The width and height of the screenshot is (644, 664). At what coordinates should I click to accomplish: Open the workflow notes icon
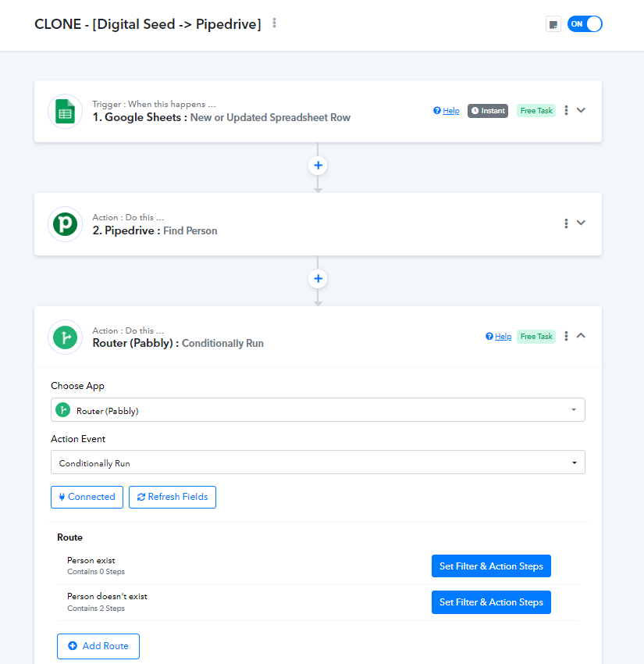[553, 24]
